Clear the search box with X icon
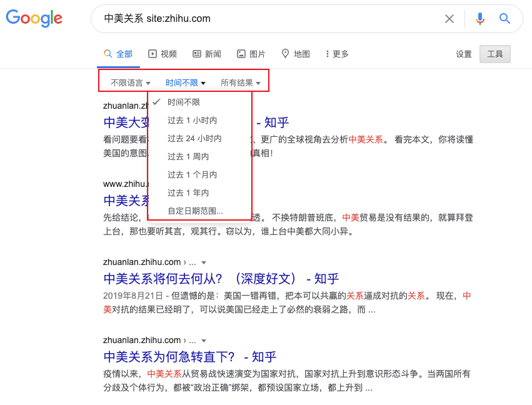The width and height of the screenshot is (532, 405). pos(449,19)
